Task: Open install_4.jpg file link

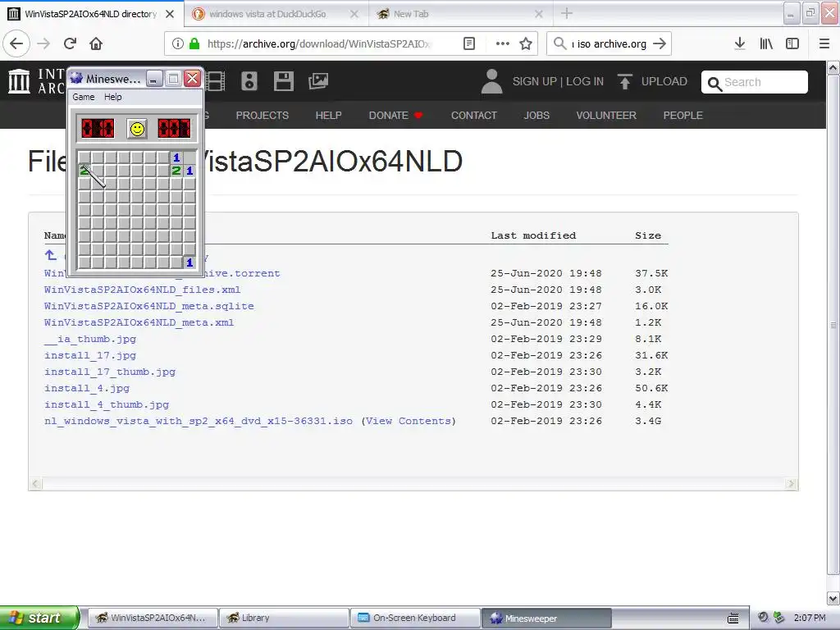Action: (87, 388)
